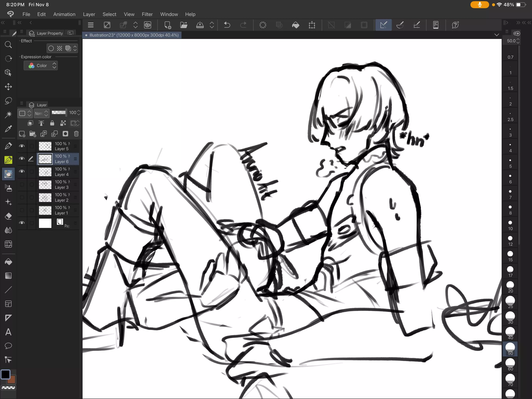
Task: Switch to the Layer Property tab
Action: [x=49, y=33]
